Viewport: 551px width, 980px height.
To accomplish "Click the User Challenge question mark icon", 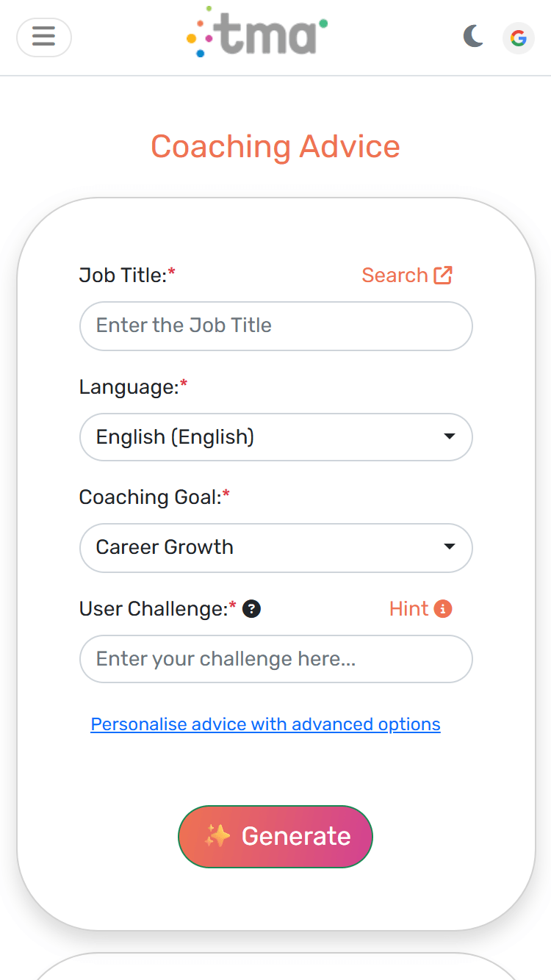I will (252, 609).
